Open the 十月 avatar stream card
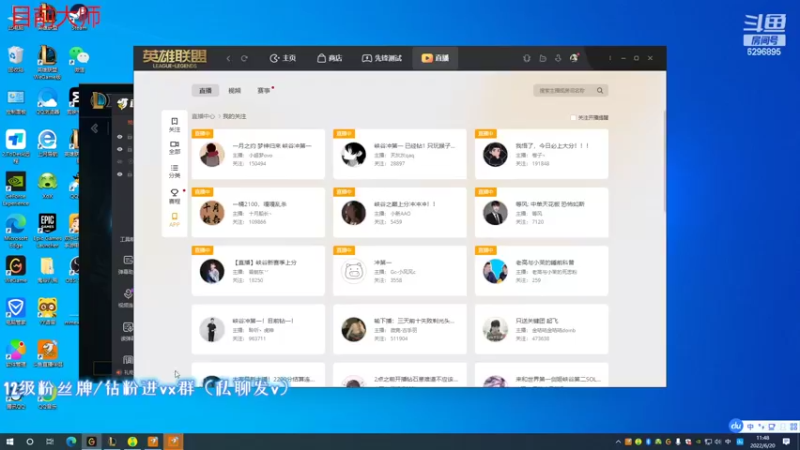 258,212
